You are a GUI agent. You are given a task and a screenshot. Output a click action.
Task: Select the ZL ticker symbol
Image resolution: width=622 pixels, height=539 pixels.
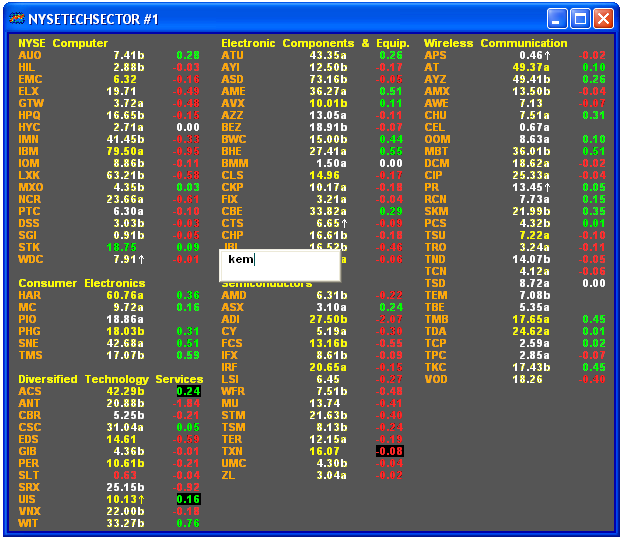tap(228, 476)
